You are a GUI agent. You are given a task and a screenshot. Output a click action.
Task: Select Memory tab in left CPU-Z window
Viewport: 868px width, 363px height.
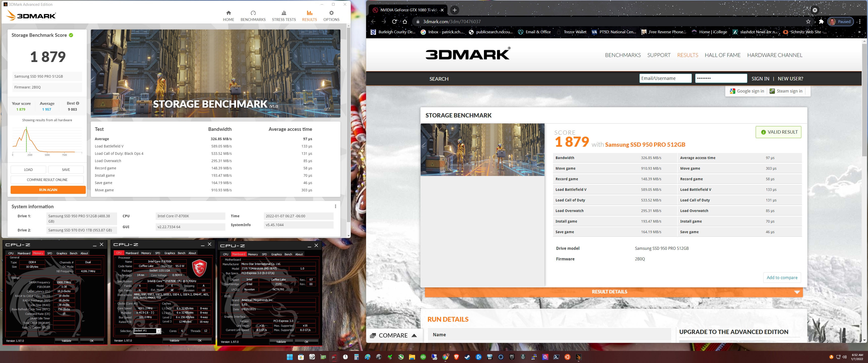click(38, 253)
